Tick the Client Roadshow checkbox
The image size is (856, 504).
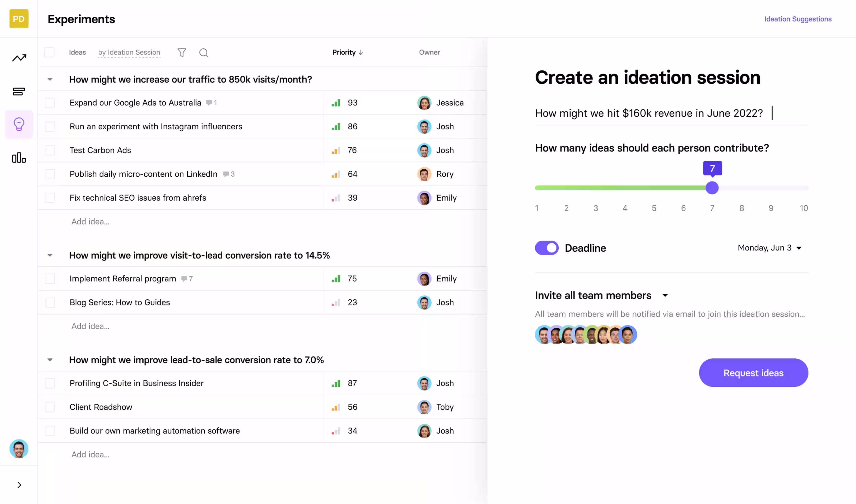50,407
